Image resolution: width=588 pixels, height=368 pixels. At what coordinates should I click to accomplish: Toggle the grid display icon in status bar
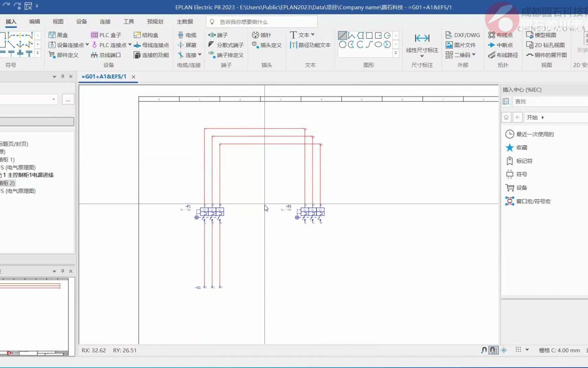click(x=518, y=350)
